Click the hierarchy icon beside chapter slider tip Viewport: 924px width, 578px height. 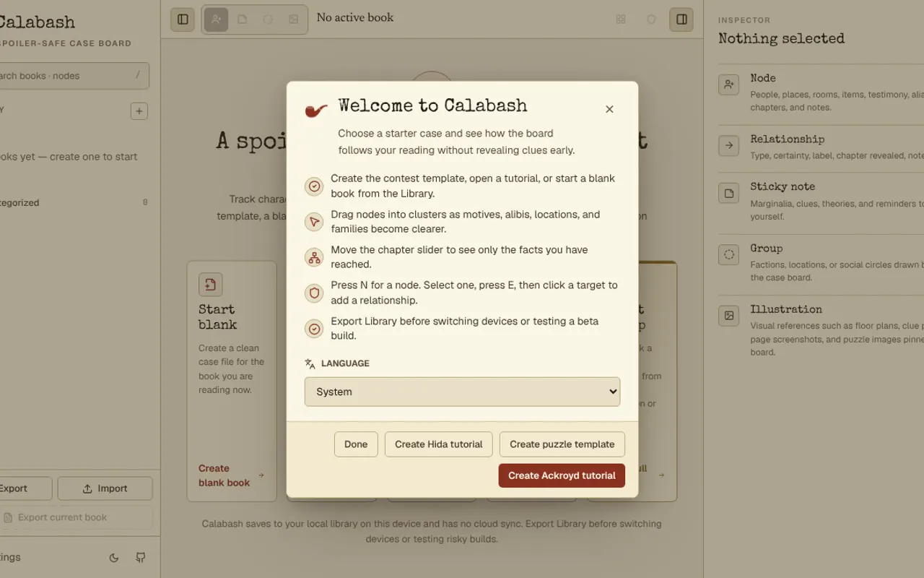coord(314,257)
